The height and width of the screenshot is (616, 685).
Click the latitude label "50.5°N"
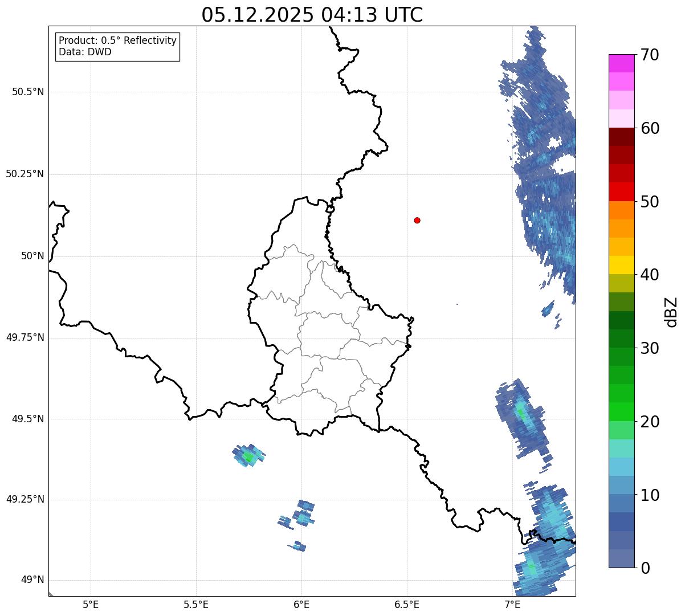[28, 92]
